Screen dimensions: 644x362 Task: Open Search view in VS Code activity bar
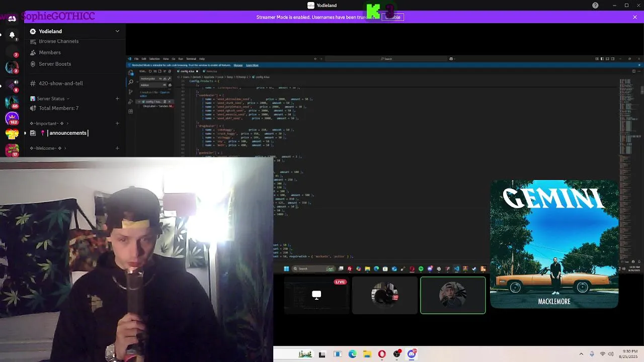pos(131,81)
